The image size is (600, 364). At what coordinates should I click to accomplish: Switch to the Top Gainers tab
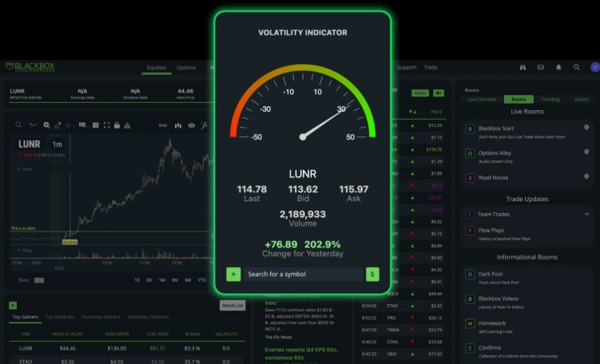point(26,317)
